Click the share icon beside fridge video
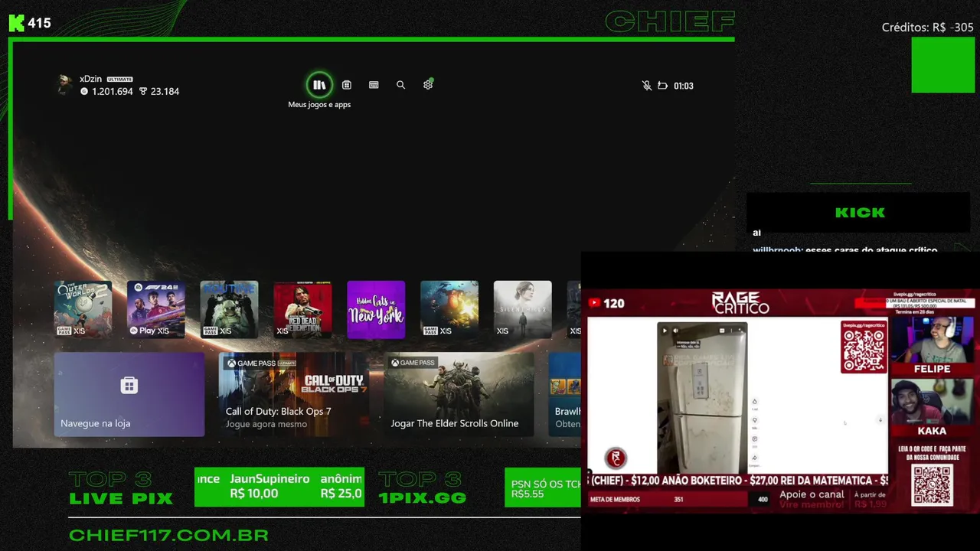980x551 pixels. 754,457
